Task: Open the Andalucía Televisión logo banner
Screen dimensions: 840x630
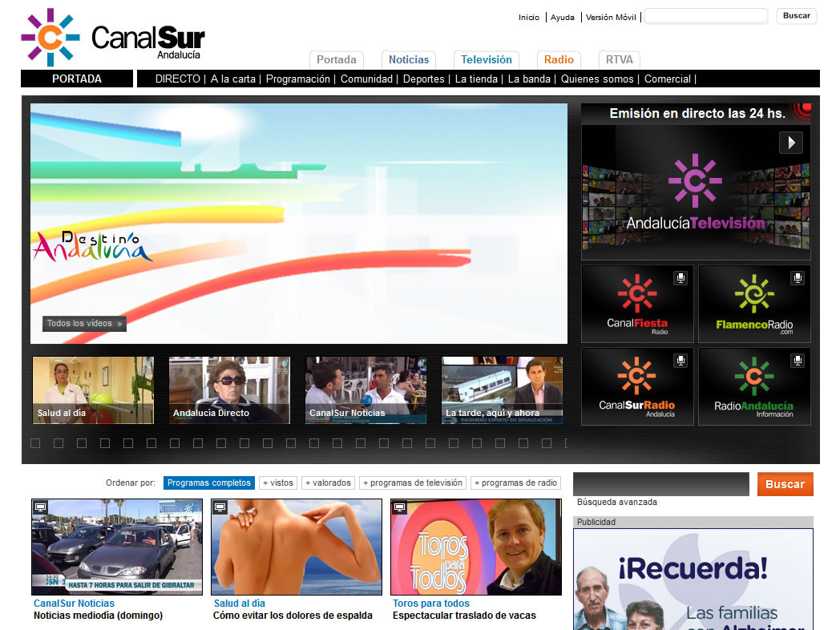Action: (x=696, y=193)
